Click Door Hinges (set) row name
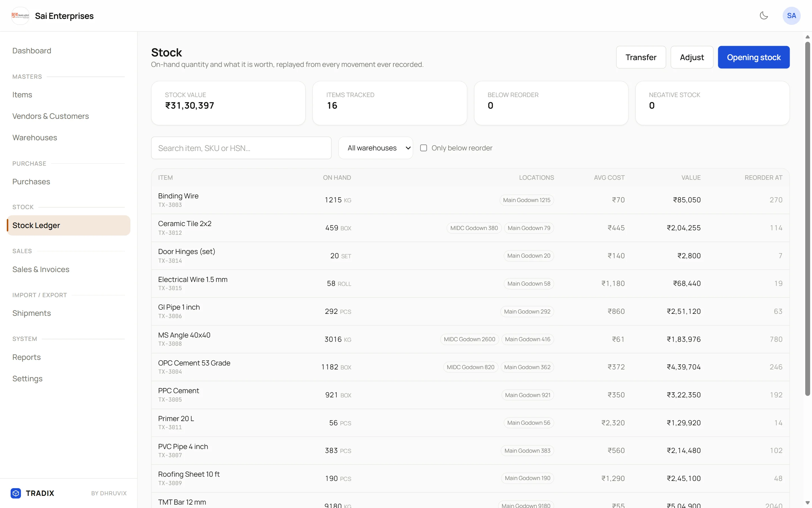Viewport: 812px width, 508px height. pos(187,251)
